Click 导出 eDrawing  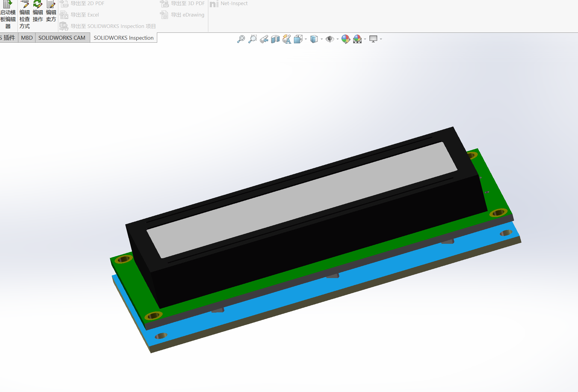[x=182, y=15]
